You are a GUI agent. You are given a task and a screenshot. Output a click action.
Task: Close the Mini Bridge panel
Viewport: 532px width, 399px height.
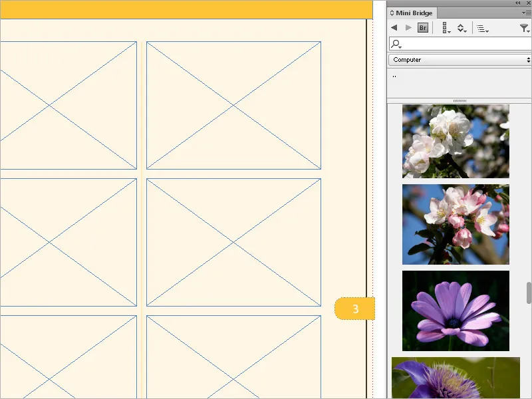coord(528,3)
